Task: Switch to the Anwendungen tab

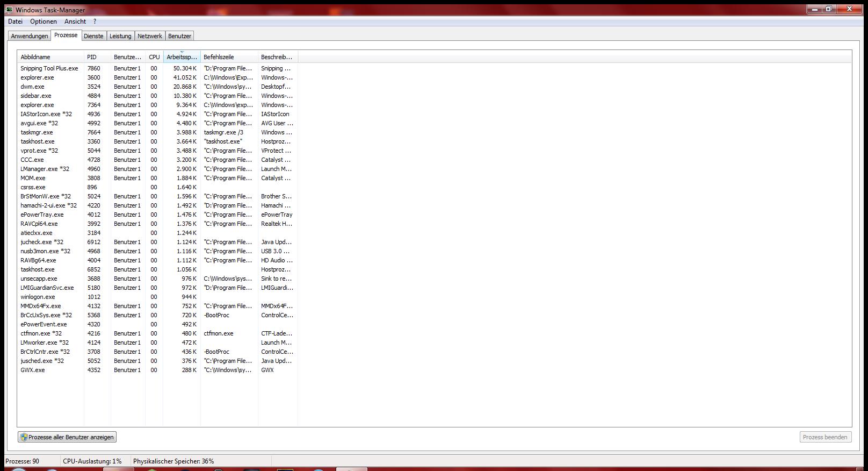Action: click(30, 36)
